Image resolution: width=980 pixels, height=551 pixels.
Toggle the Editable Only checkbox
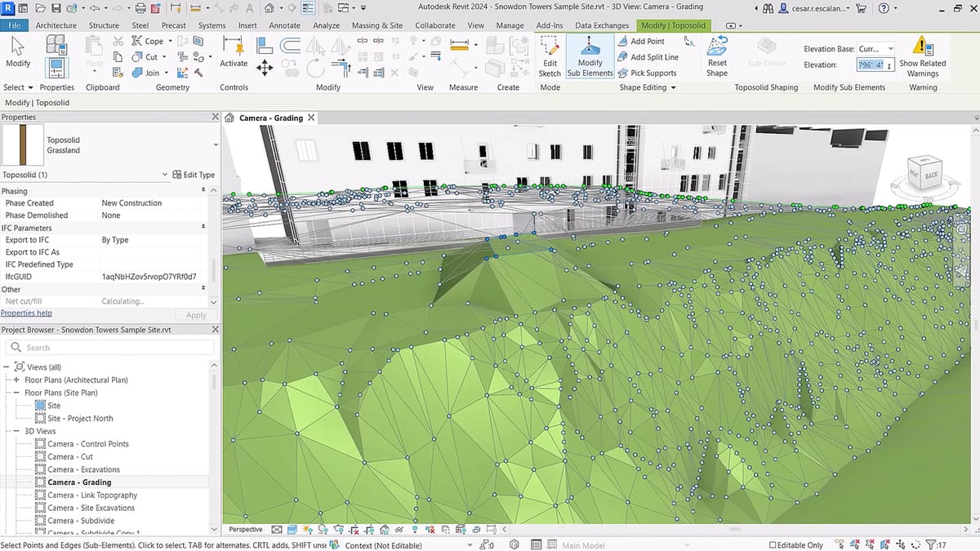773,544
